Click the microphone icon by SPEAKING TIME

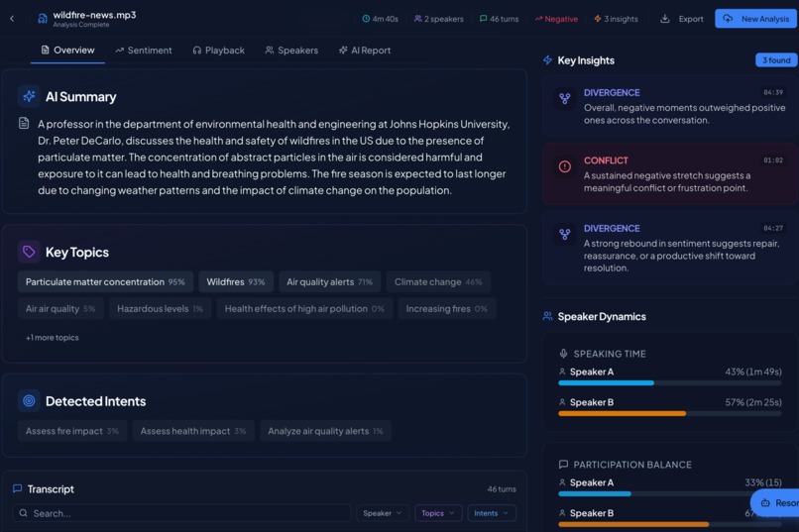tap(563, 354)
